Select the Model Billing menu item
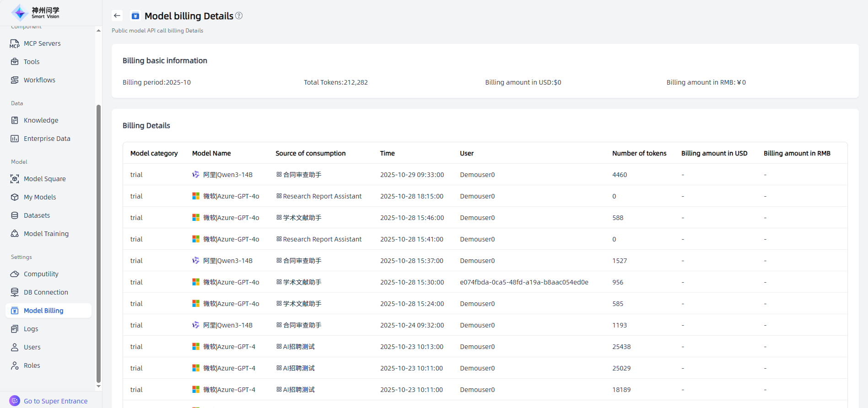This screenshot has height=408, width=868. pyautogui.click(x=43, y=311)
